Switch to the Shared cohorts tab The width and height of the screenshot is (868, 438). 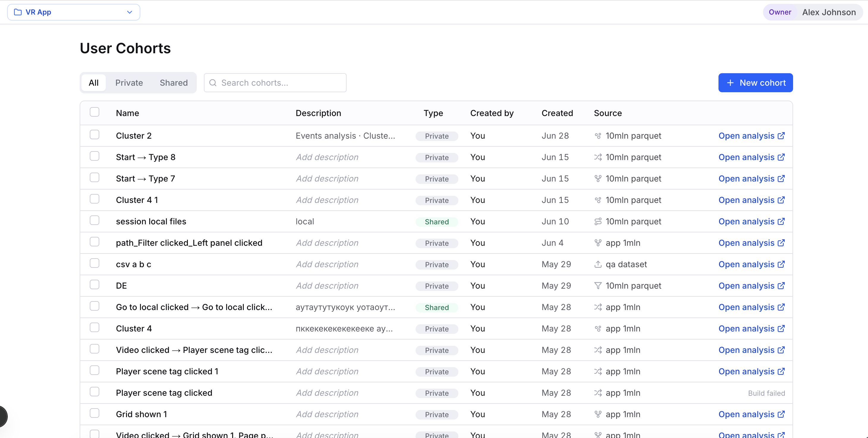[174, 83]
